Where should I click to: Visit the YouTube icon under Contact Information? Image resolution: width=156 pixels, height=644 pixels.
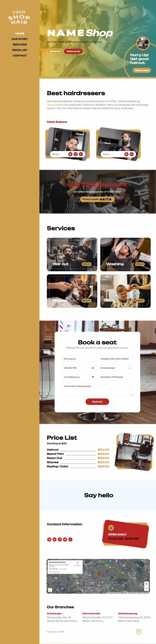click(x=65, y=540)
